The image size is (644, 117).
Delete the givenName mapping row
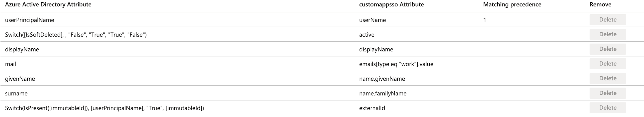coord(607,78)
